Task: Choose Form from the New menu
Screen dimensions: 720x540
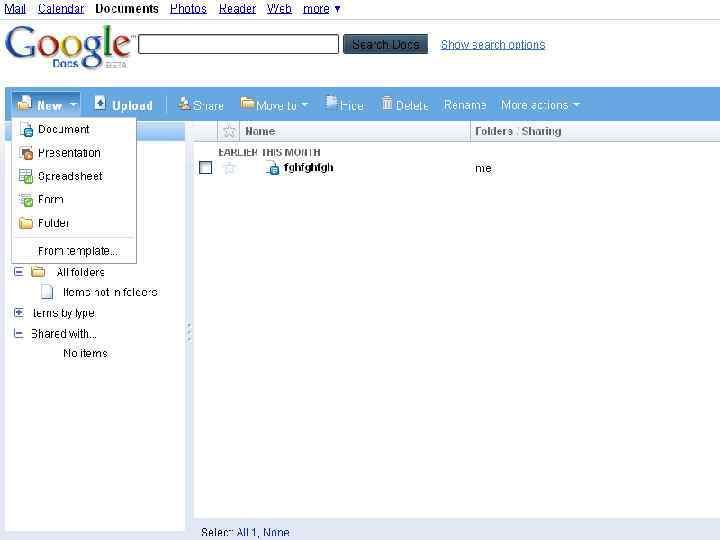Action: coord(74,200)
